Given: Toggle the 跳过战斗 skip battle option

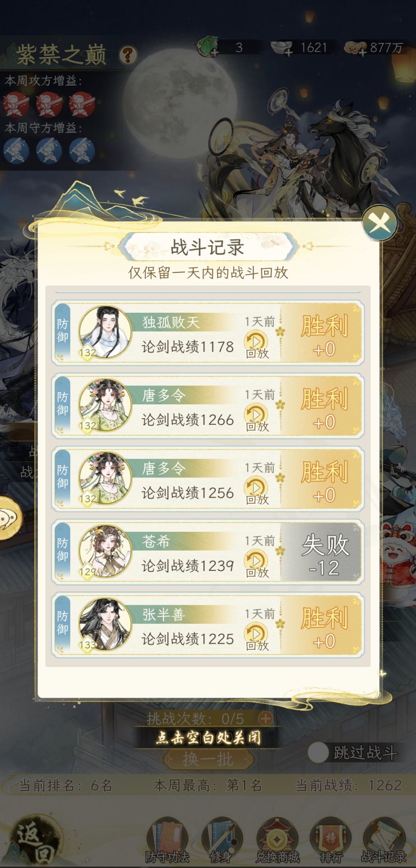Looking at the screenshot, I should pyautogui.click(x=318, y=753).
